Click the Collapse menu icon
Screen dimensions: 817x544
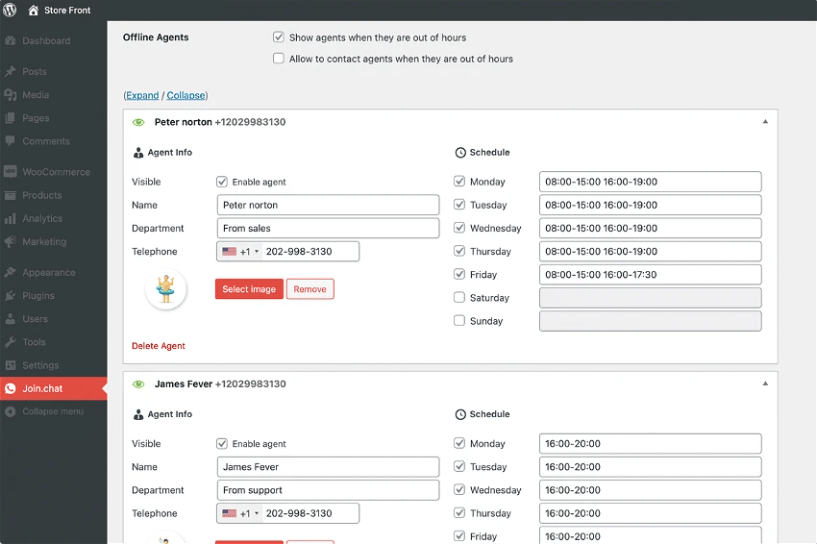[x=10, y=411]
